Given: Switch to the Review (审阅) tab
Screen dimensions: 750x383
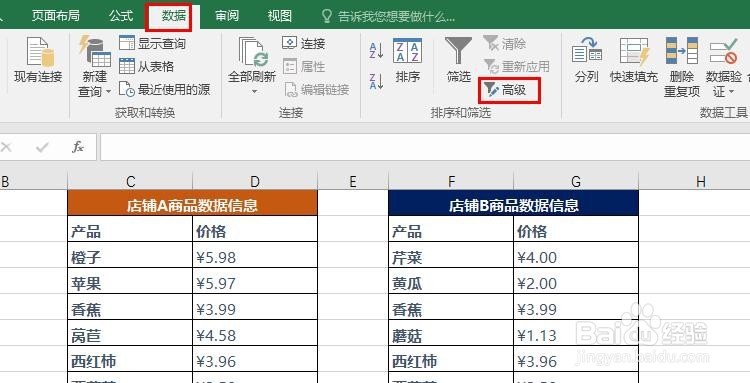Looking at the screenshot, I should pos(227,16).
